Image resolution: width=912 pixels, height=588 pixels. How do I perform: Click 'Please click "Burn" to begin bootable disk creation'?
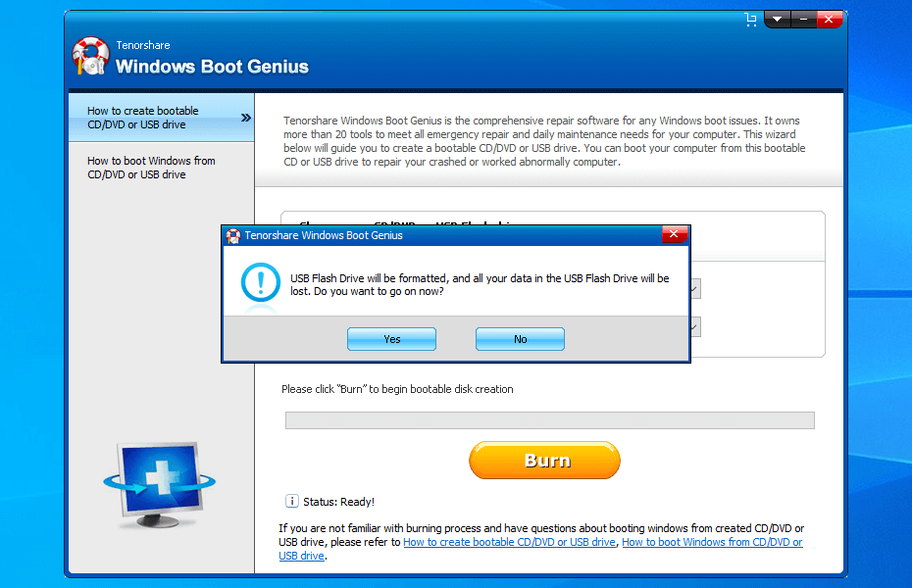pyautogui.click(x=397, y=389)
